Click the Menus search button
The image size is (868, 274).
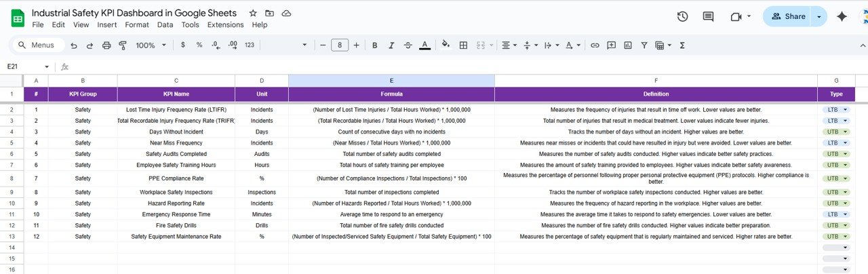38,45
